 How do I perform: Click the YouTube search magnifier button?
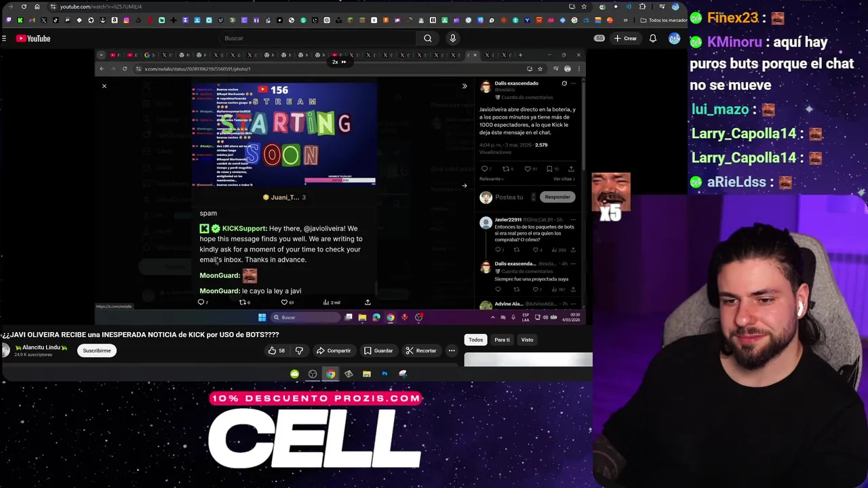click(x=428, y=39)
